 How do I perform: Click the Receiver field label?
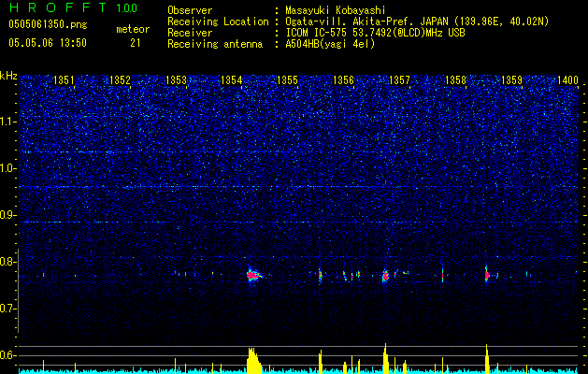click(x=190, y=33)
